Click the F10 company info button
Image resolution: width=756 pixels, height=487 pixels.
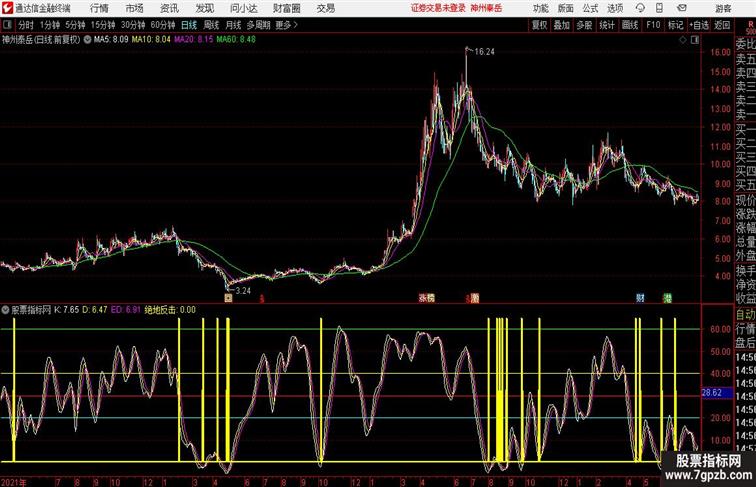point(653,25)
